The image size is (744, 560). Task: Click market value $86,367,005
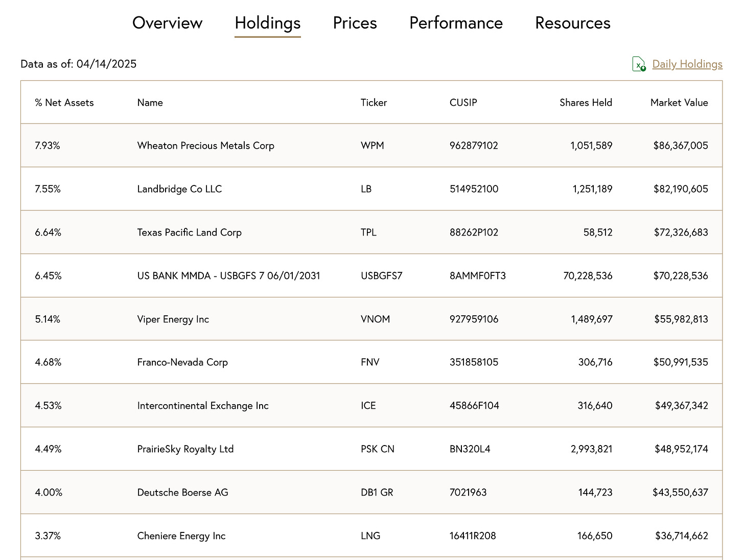681,146
